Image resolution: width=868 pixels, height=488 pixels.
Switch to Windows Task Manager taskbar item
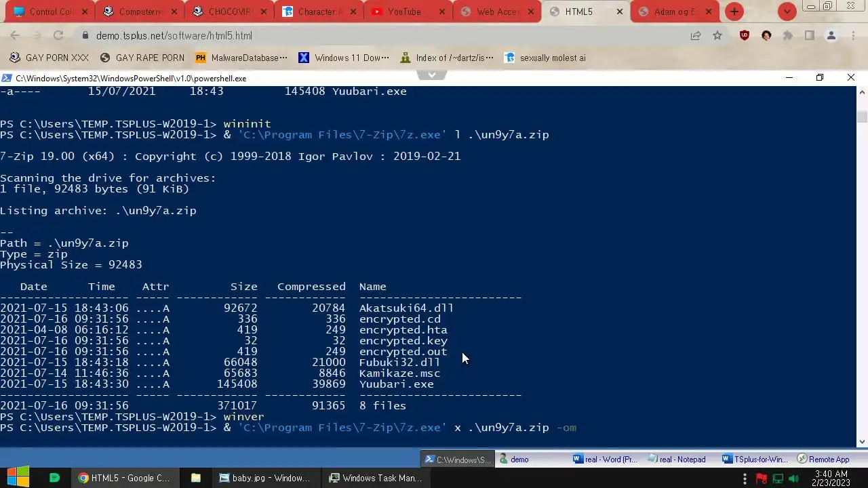pyautogui.click(x=375, y=478)
